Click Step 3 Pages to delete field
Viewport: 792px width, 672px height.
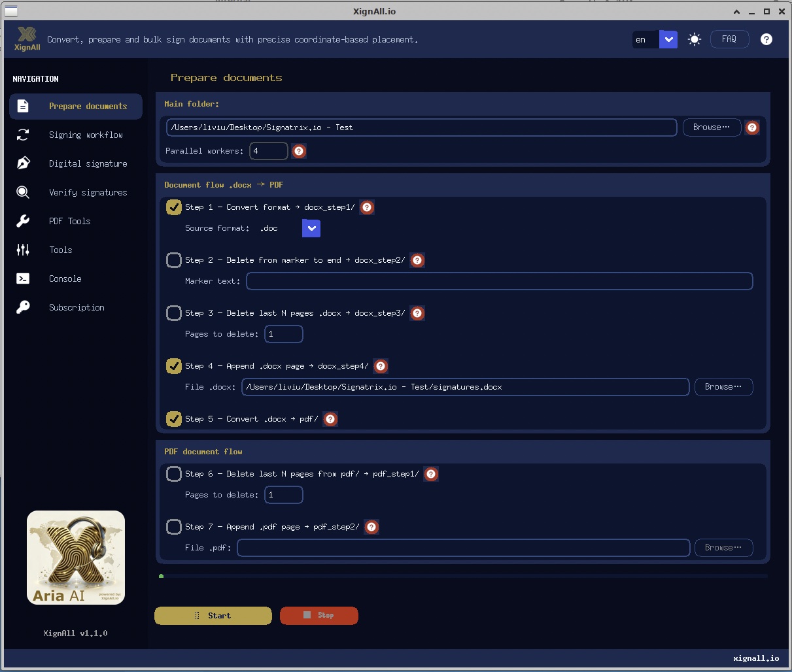tap(284, 334)
